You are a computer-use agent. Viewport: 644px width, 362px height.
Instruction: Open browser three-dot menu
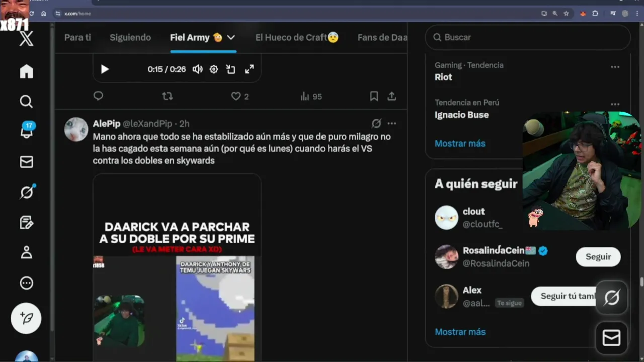click(x=637, y=14)
